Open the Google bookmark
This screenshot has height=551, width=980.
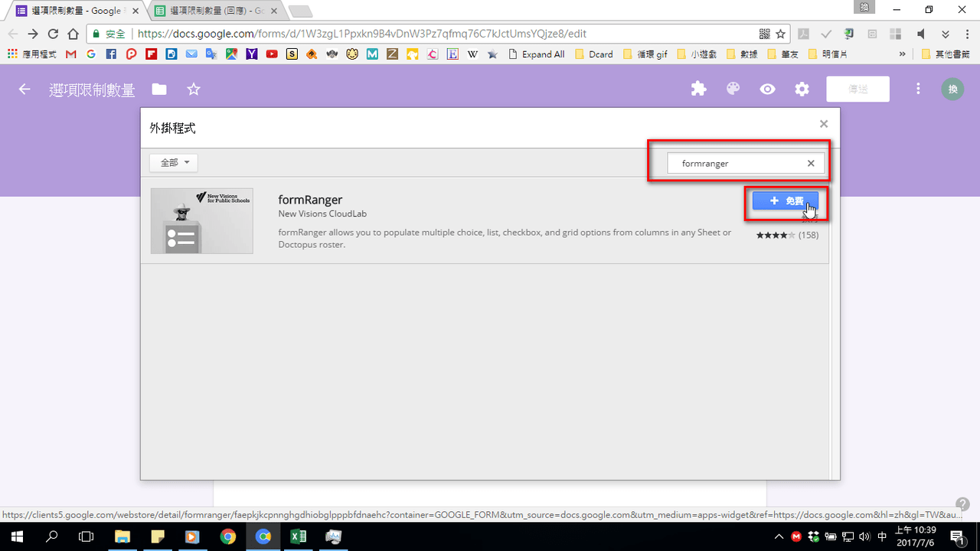point(91,54)
